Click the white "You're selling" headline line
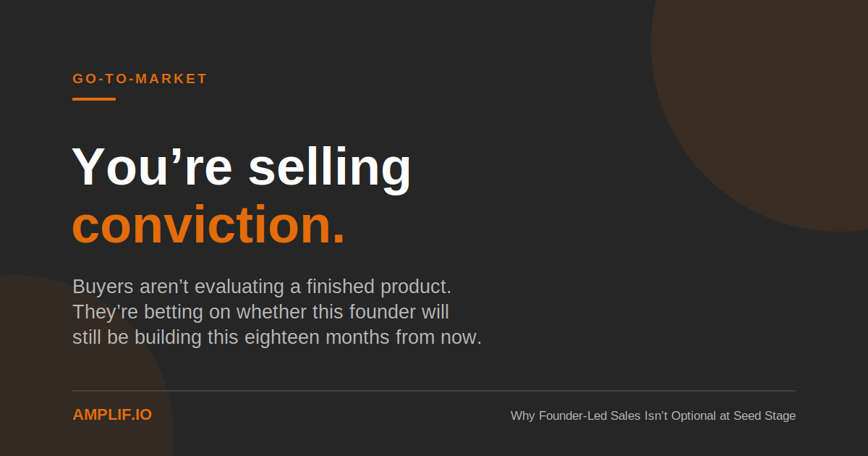The image size is (868, 456). [x=242, y=166]
